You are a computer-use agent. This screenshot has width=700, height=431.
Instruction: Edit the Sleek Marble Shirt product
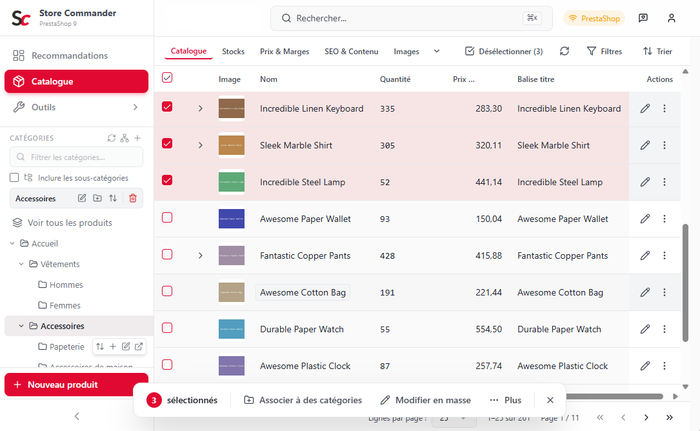point(645,145)
